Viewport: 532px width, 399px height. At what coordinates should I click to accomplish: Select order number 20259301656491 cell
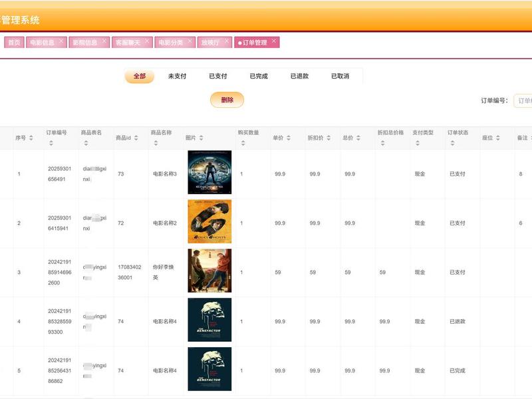tap(59, 174)
